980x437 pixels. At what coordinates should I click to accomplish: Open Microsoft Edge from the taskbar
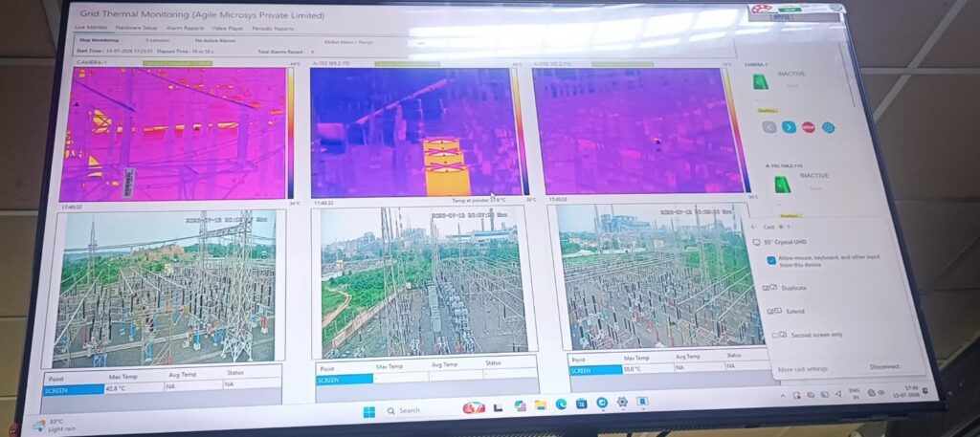pos(561,404)
